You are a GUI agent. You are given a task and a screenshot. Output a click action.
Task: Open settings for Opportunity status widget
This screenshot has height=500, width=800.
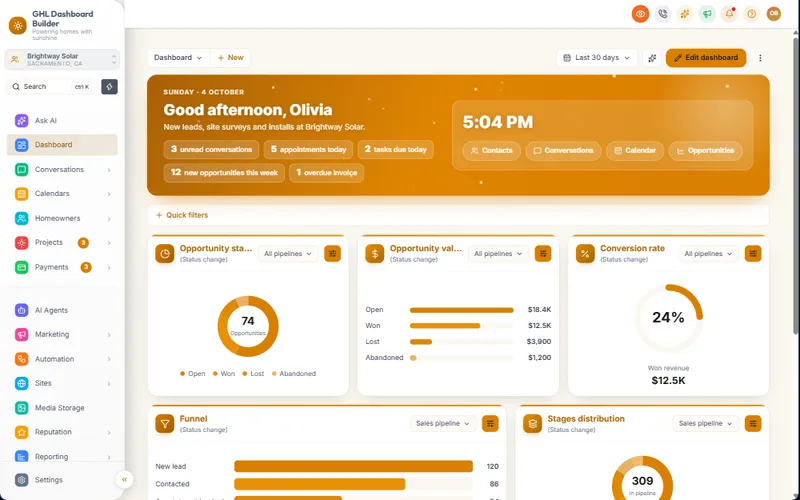point(333,254)
